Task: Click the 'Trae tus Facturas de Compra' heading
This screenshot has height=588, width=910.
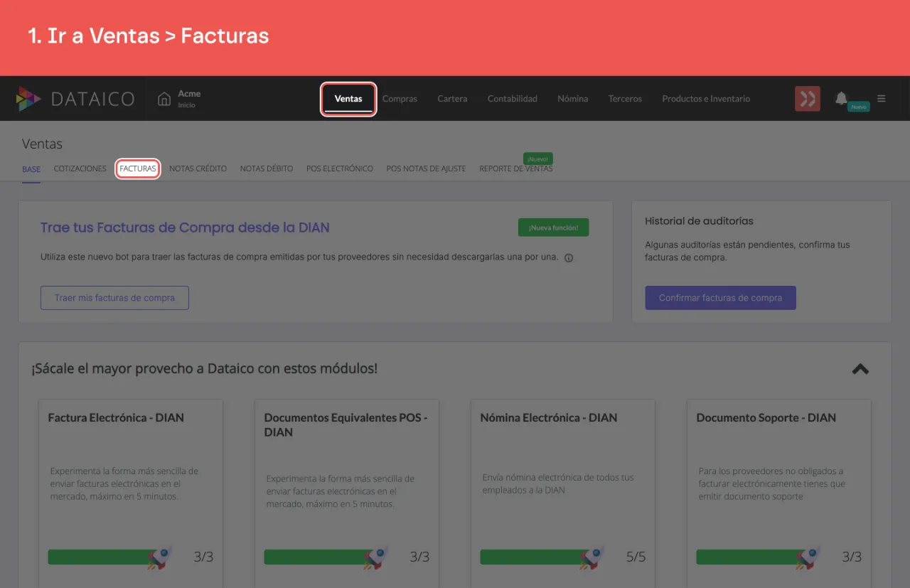Action: click(x=185, y=228)
